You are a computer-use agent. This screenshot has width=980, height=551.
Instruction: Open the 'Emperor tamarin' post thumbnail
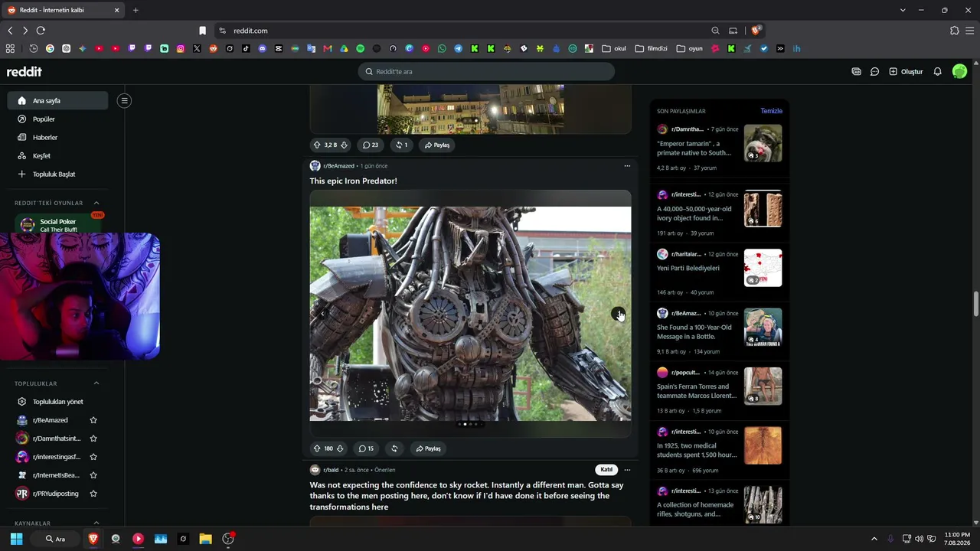(763, 143)
